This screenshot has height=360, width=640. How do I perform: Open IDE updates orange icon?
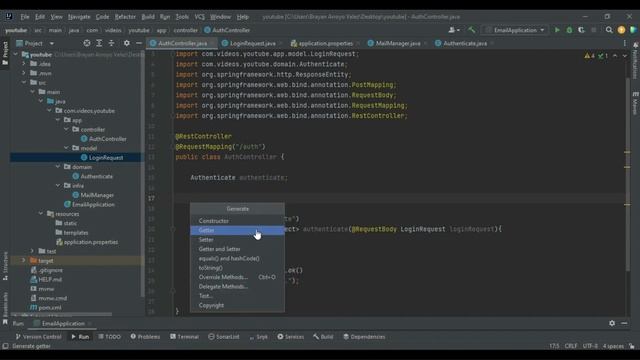coord(621,30)
